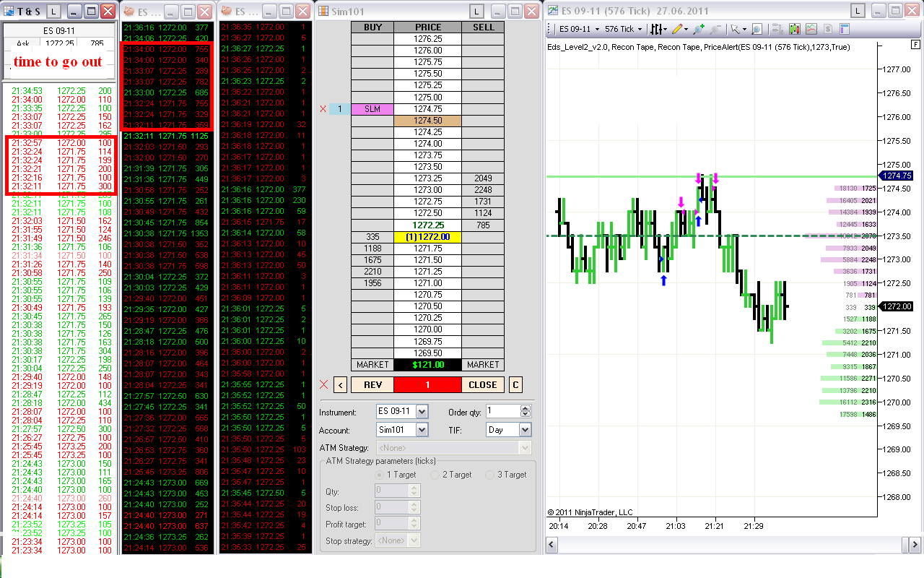Click the L link button in chart window
This screenshot has height=578, width=924.
858,11
